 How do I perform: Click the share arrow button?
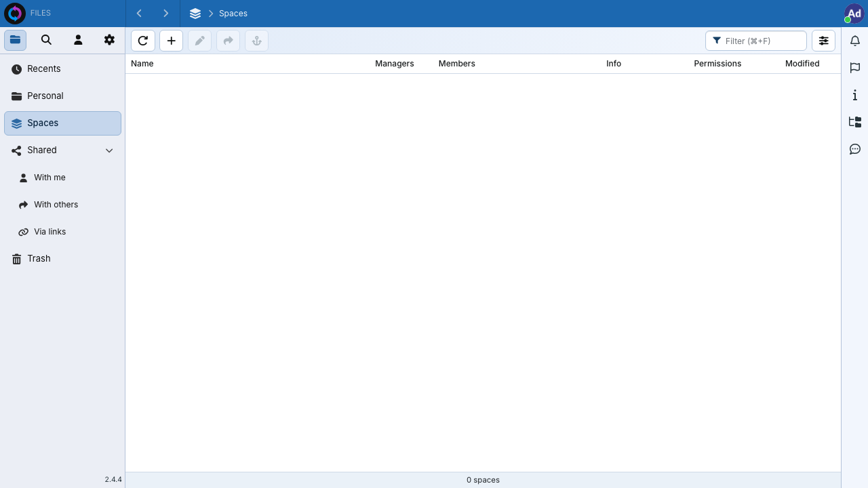tap(229, 41)
